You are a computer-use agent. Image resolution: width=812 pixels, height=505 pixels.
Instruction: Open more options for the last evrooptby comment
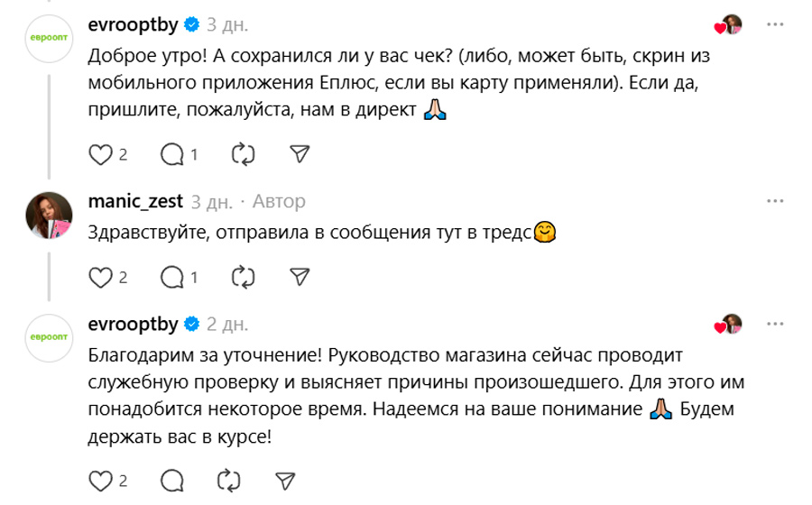tap(774, 324)
